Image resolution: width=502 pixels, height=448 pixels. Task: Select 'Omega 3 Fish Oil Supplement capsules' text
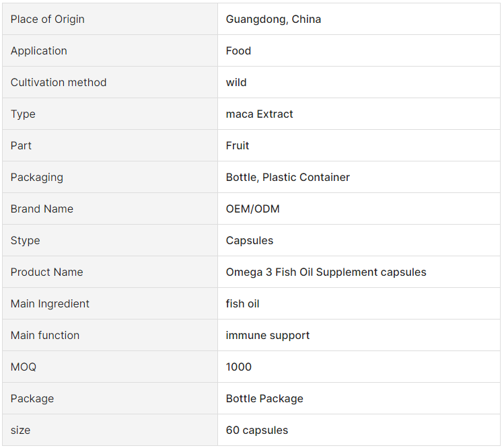tap(326, 272)
